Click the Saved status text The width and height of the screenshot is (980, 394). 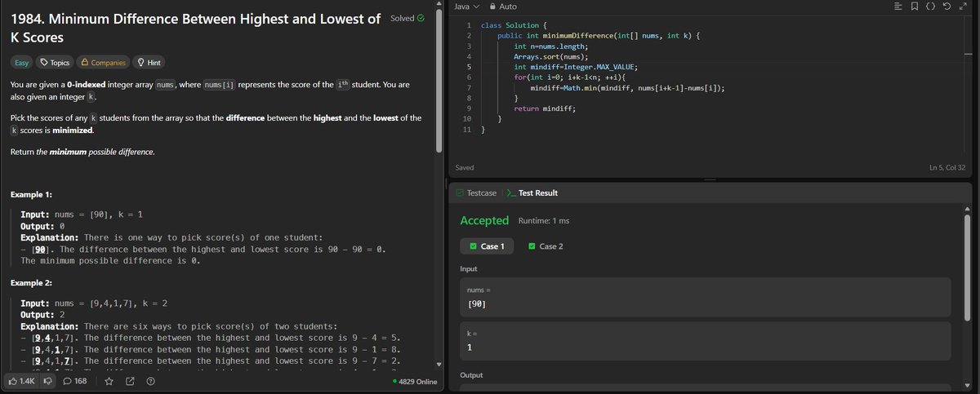464,167
